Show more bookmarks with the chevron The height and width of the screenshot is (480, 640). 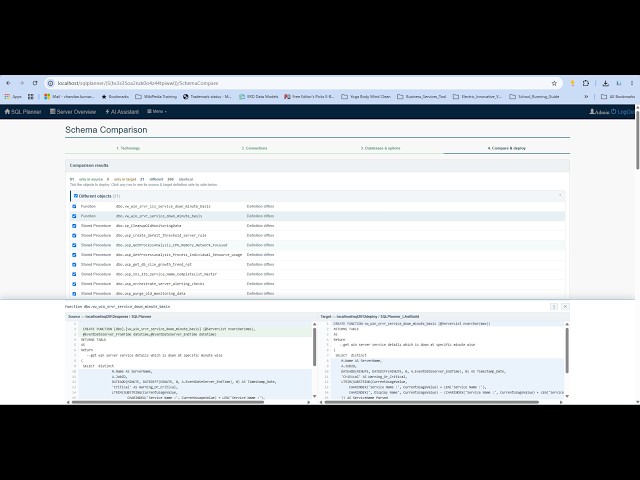tap(586, 97)
